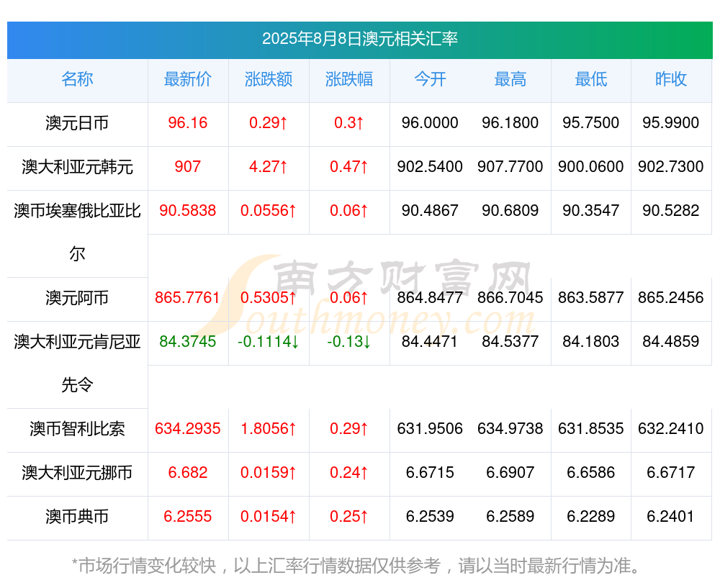Click the 澳币埃塞俄比亚比尔 row name
Screen dimensions: 720x588
[x=77, y=232]
